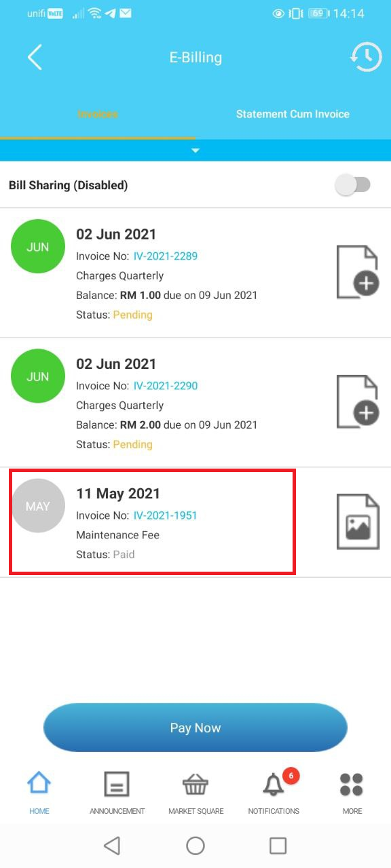This screenshot has width=391, height=868.
Task: Select the Invoices tab
Action: [97, 114]
